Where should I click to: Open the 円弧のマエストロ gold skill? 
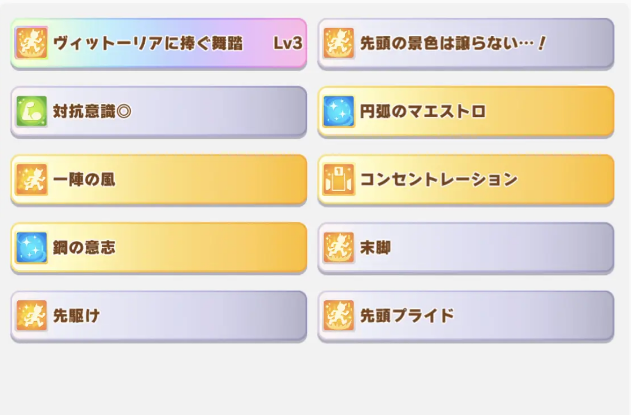423,112
